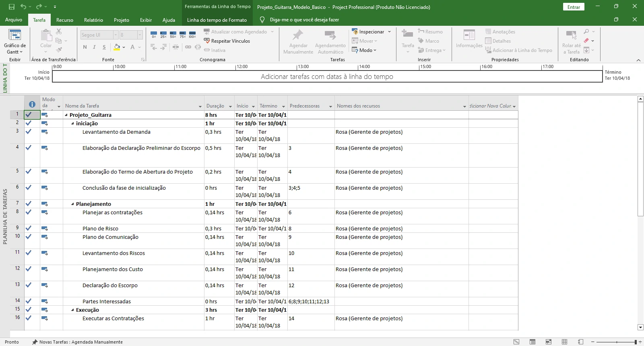Image resolution: width=644 pixels, height=346 pixels.
Task: Mark task as 100% complete
Action: tap(192, 35)
